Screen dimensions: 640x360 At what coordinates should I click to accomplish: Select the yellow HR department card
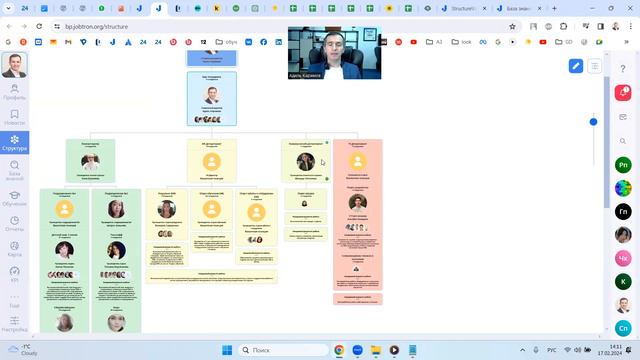tap(211, 161)
